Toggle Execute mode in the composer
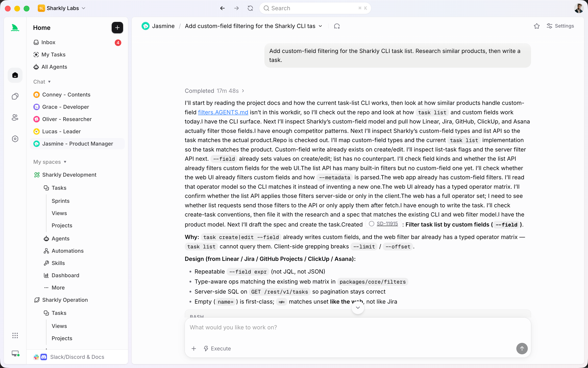This screenshot has height=368, width=588. [x=217, y=349]
